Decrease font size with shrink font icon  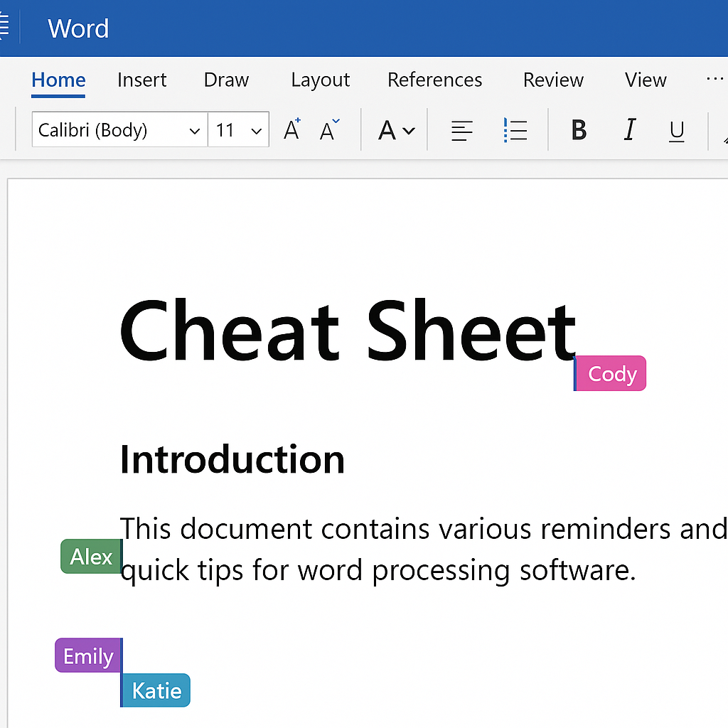pyautogui.click(x=329, y=129)
